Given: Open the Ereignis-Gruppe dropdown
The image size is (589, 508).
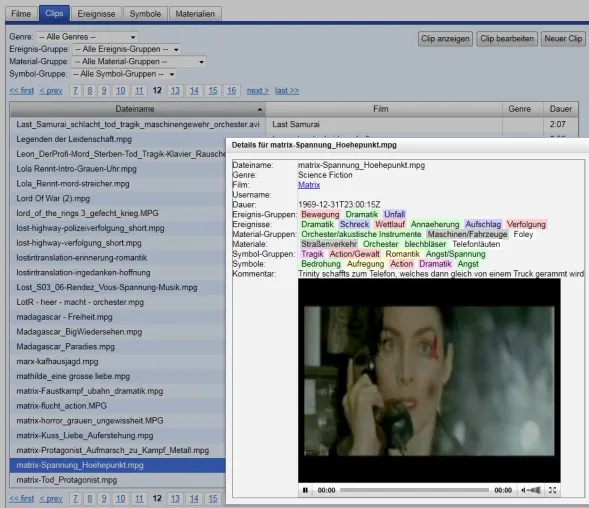Looking at the screenshot, I should [127, 49].
